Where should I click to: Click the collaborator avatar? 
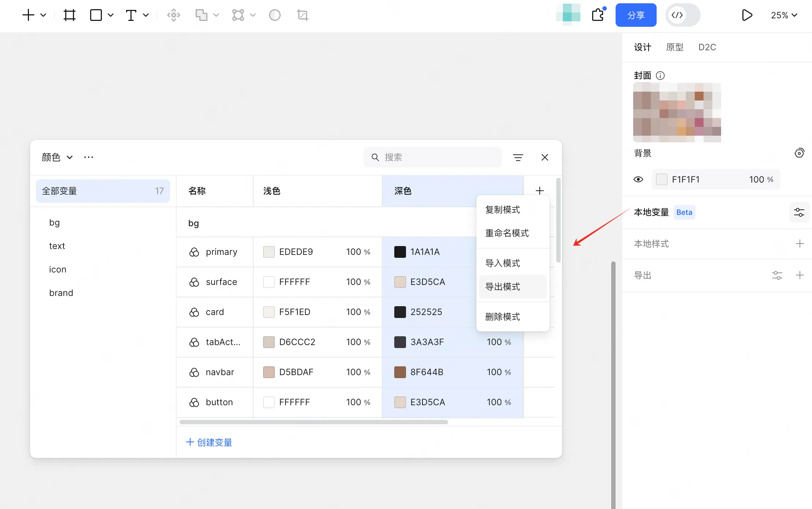[x=568, y=15]
